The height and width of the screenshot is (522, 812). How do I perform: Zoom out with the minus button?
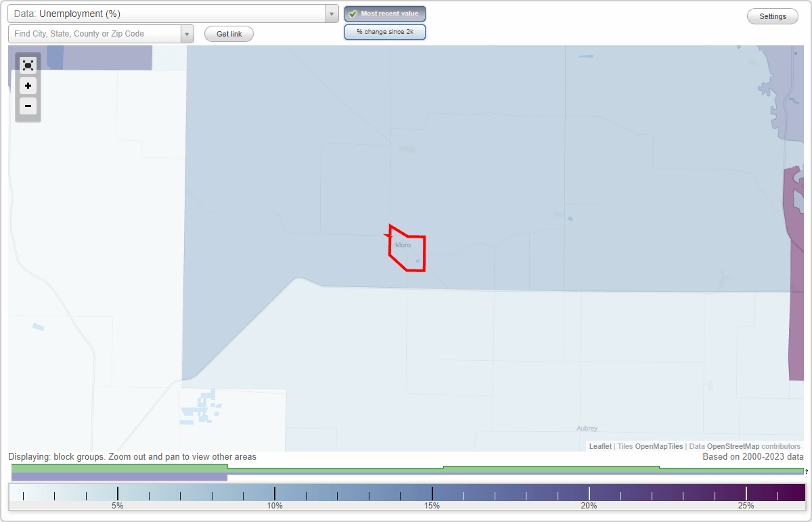[x=28, y=106]
